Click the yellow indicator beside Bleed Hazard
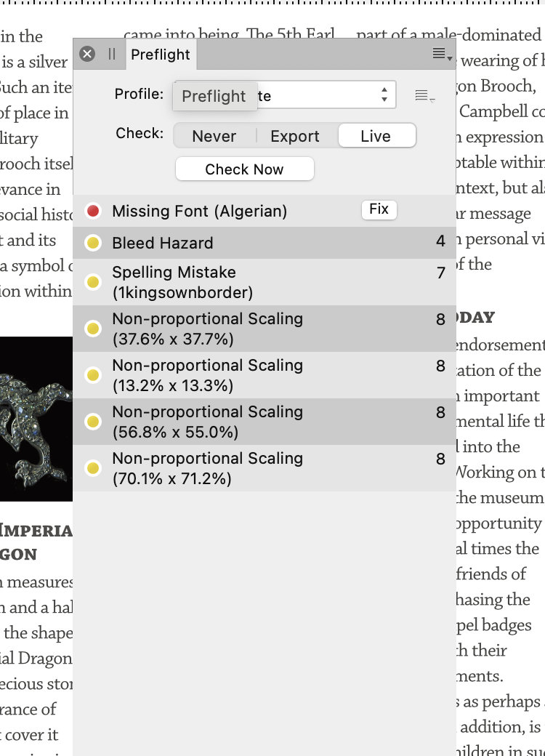The width and height of the screenshot is (545, 756). click(x=92, y=242)
